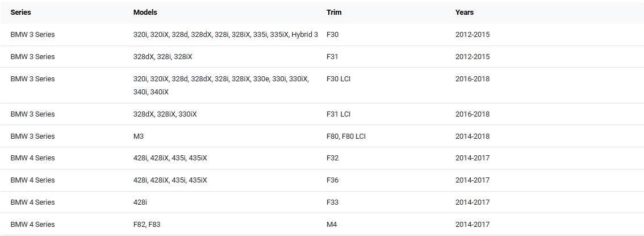Click the models list containing 340i, 340iX
The image size is (644, 236).
tap(221, 85)
